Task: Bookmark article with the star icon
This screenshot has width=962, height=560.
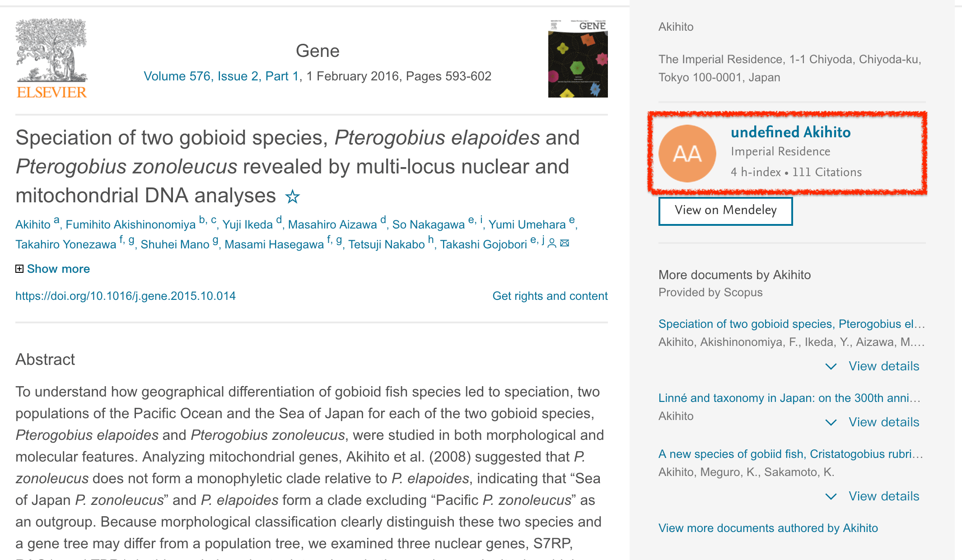Action: pyautogui.click(x=293, y=196)
